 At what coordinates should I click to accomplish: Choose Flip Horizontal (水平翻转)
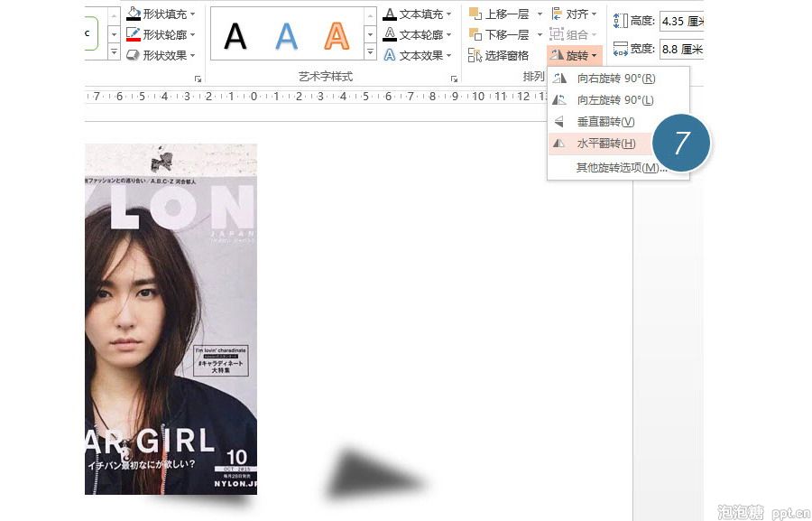pos(604,143)
